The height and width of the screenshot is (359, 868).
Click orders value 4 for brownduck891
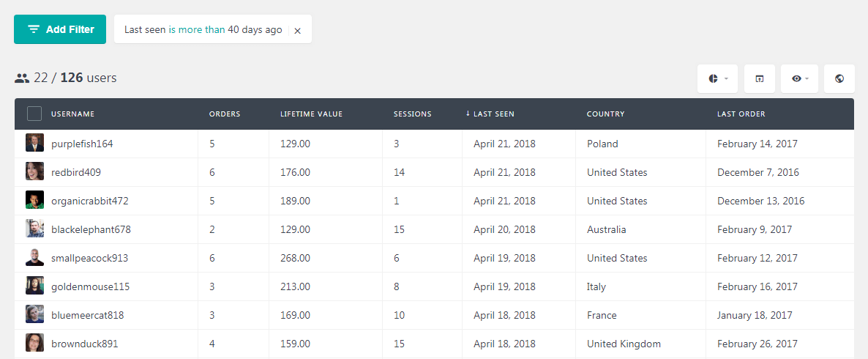click(x=212, y=344)
